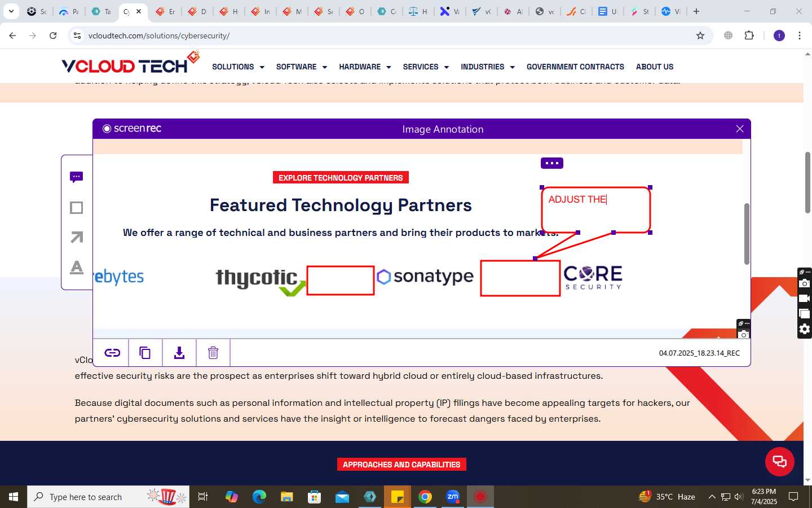Expand the SOFTWARE menu
Image resolution: width=812 pixels, height=508 pixels.
302,67
